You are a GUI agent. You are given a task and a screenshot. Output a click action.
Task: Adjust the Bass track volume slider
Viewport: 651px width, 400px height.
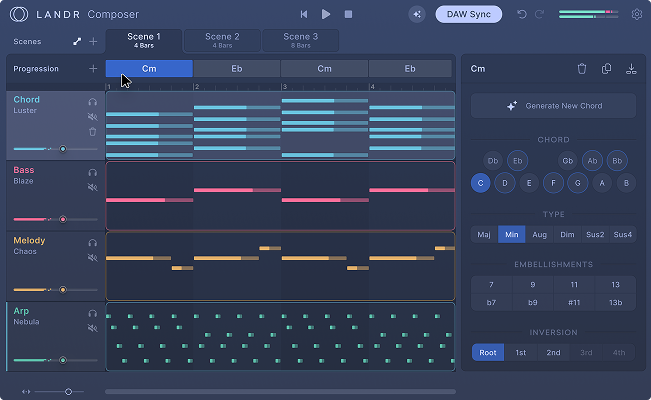pyautogui.click(x=56, y=219)
